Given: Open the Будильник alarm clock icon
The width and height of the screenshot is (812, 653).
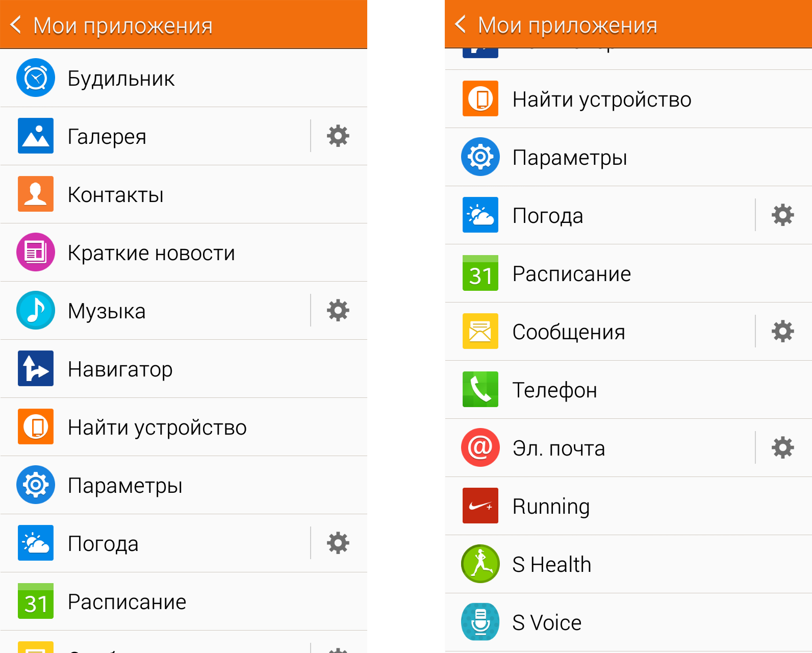Looking at the screenshot, I should coord(36,78).
